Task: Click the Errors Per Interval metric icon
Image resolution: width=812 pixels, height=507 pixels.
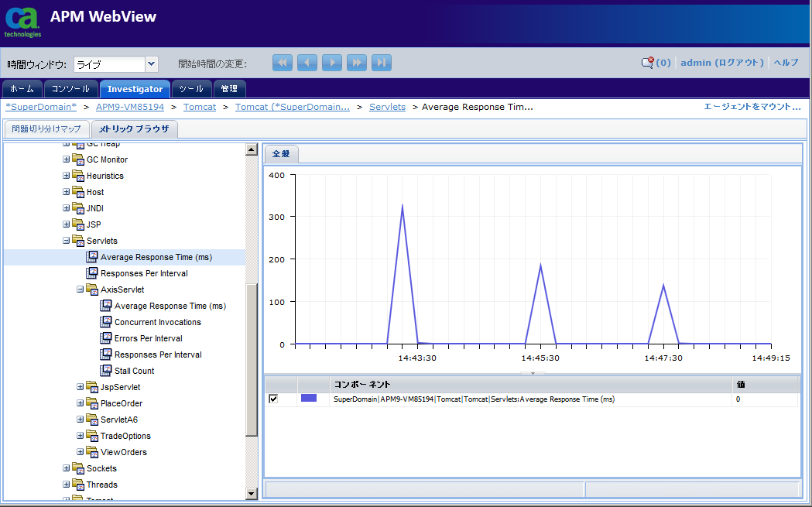Action: tap(107, 338)
